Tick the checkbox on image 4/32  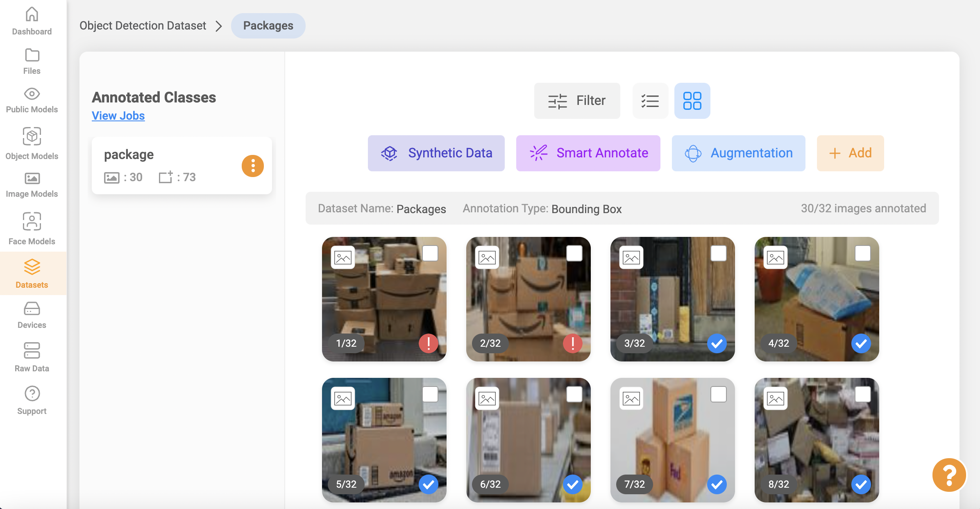click(x=862, y=253)
